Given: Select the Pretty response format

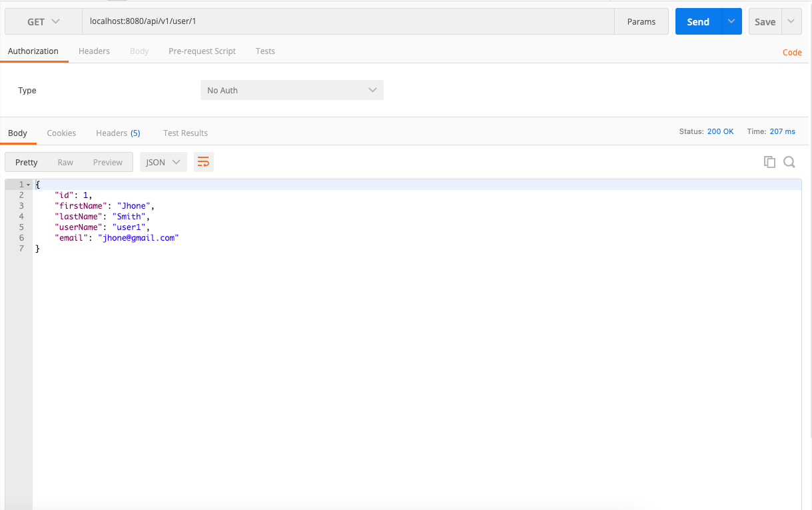Looking at the screenshot, I should click(26, 161).
